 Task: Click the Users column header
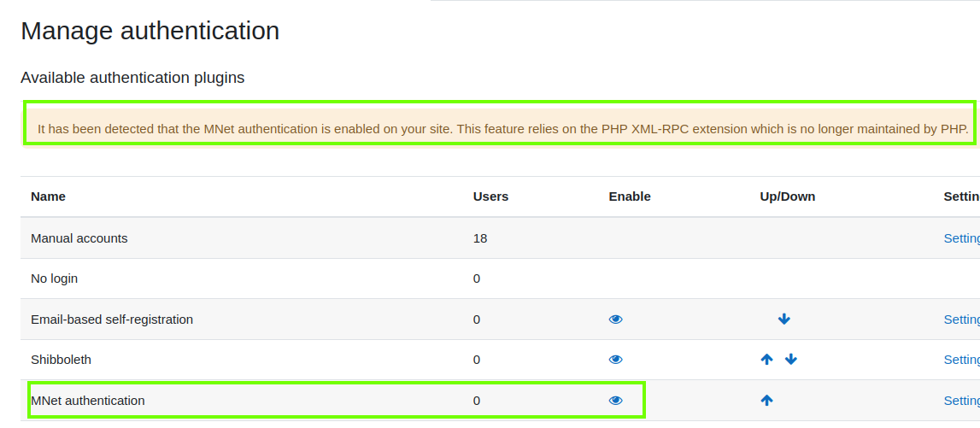pos(490,196)
